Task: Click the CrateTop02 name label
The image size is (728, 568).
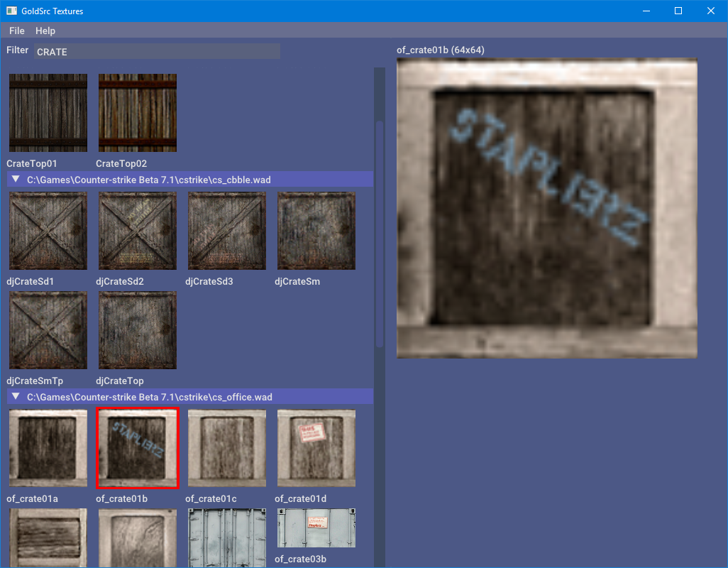Action: click(x=121, y=163)
